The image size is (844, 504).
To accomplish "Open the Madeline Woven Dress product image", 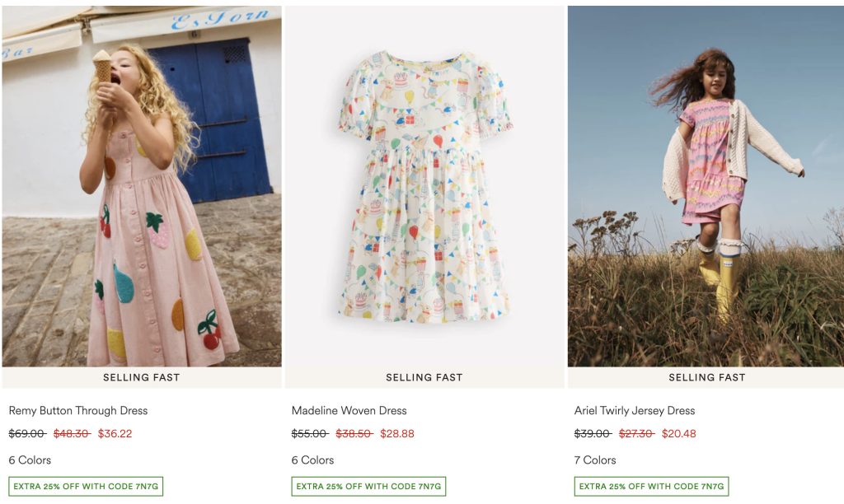I will 424,185.
